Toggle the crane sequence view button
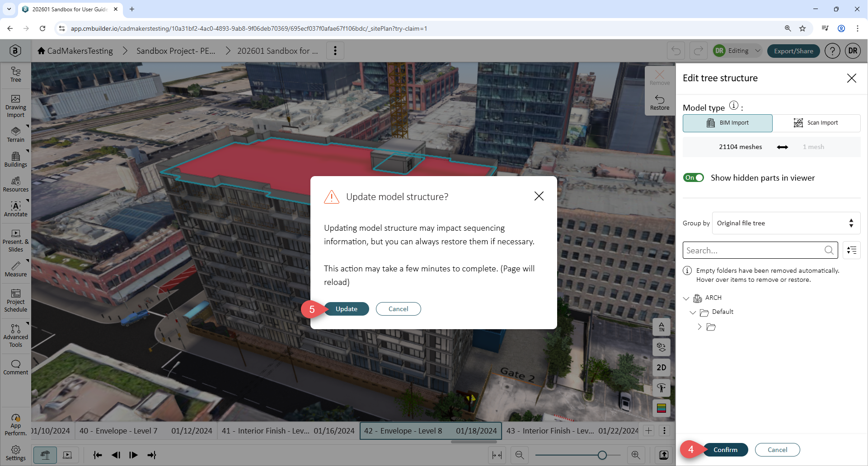 (45, 455)
